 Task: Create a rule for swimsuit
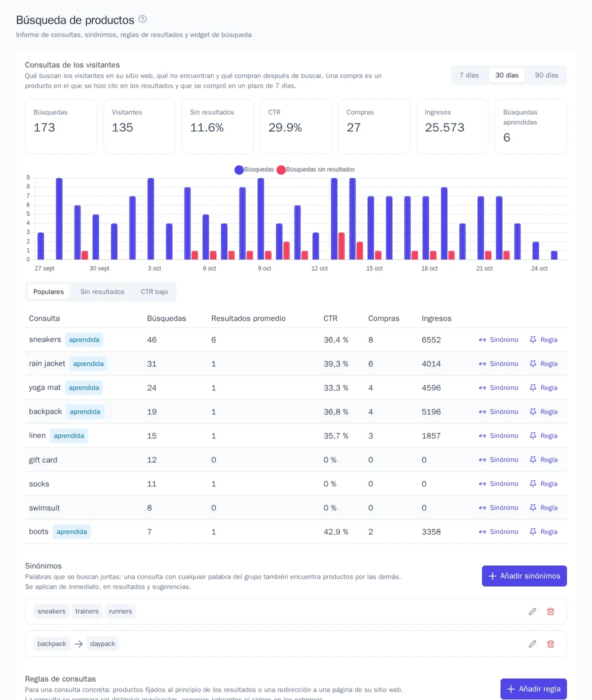click(543, 508)
